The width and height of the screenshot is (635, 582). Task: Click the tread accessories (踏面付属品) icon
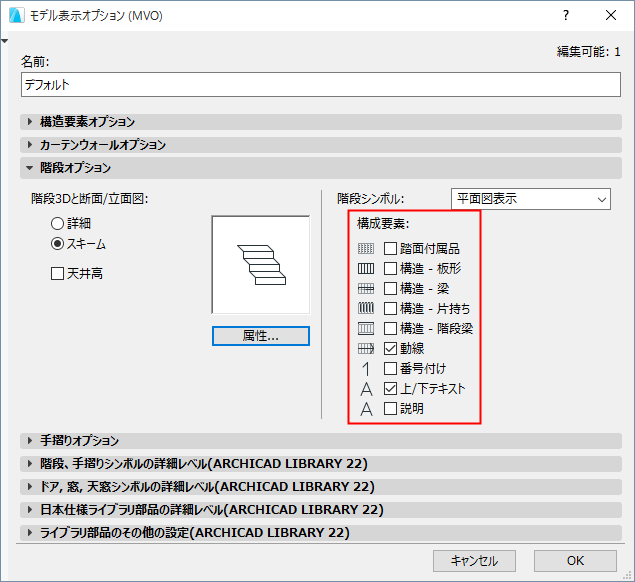coord(366,248)
